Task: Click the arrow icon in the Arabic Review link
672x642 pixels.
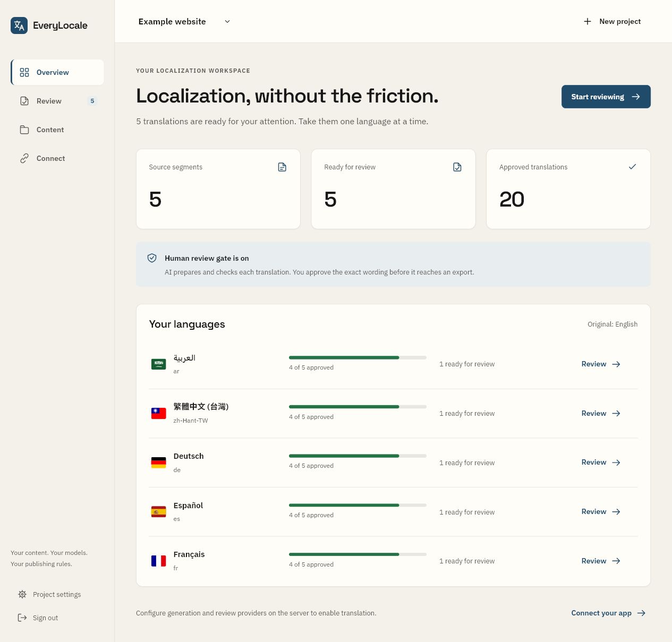Action: point(616,364)
